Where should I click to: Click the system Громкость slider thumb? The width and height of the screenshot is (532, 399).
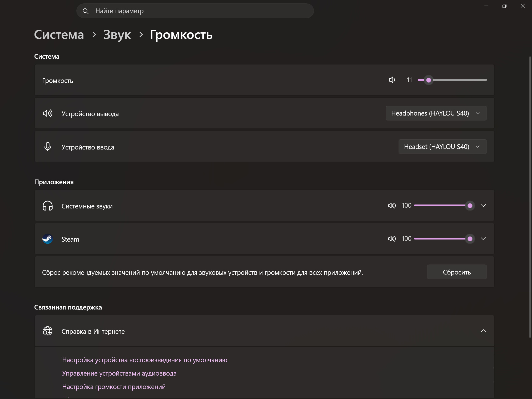[429, 80]
